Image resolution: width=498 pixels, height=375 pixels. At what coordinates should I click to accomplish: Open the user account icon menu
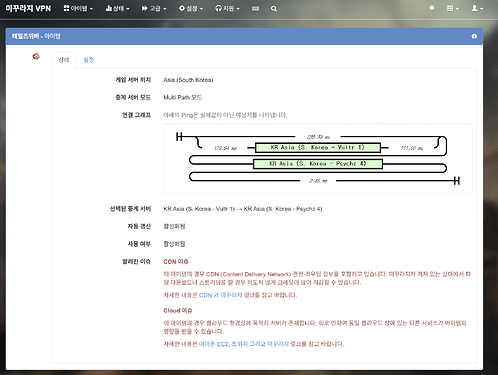(477, 8)
